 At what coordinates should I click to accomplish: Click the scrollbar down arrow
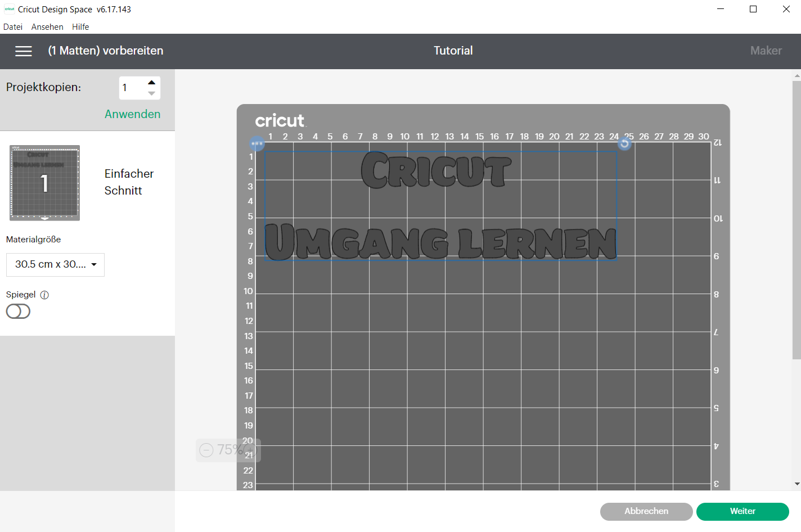tap(797, 484)
